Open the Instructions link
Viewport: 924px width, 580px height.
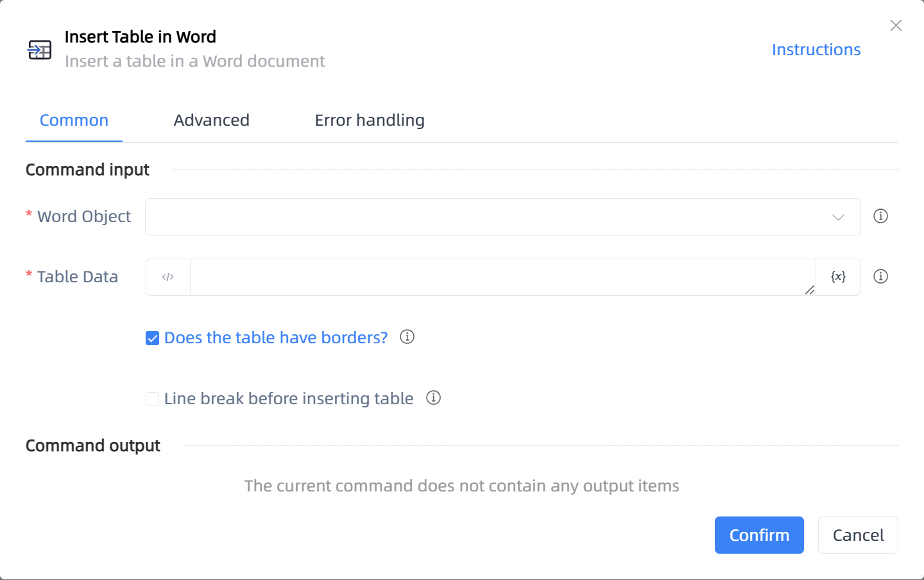(816, 49)
